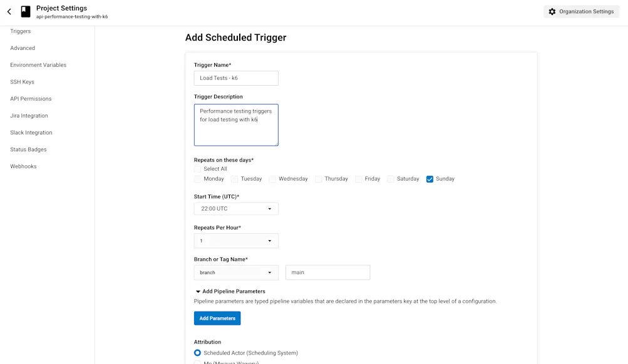Select the Scheduled Actor radio button
628x364 pixels.
click(197, 353)
